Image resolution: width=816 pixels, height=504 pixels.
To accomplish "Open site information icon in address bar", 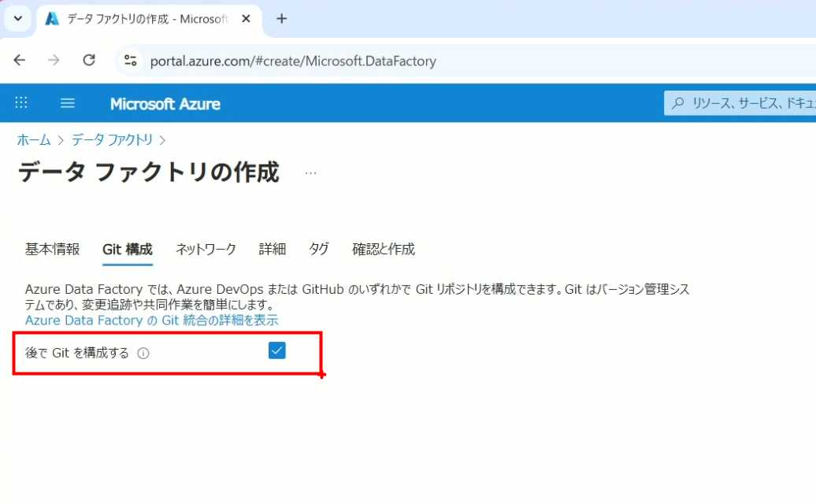I will [131, 61].
